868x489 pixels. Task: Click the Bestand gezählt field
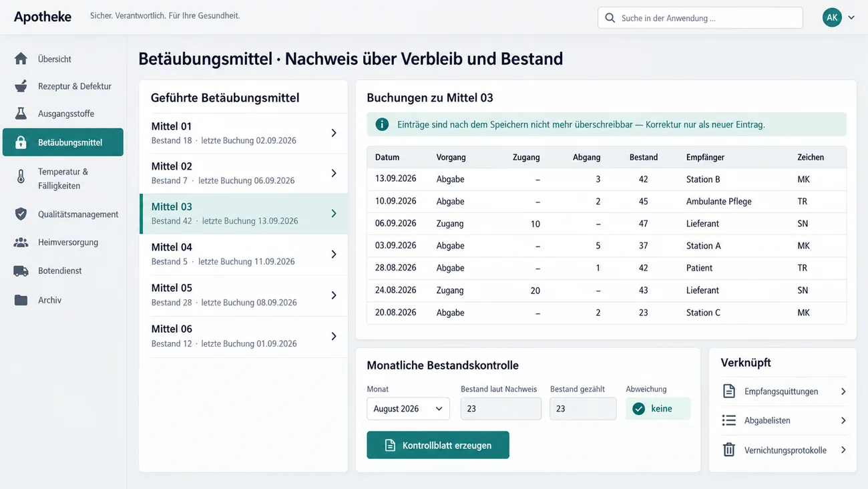point(583,409)
